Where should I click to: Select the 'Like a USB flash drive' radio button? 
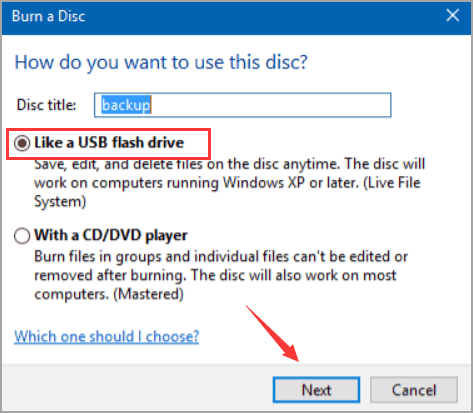click(x=22, y=143)
